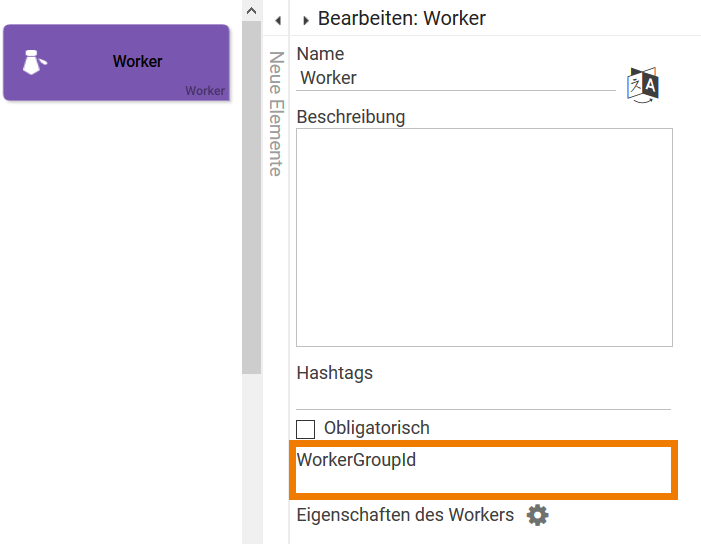The height and width of the screenshot is (544, 701).
Task: Open the "Neue Elemente" vertical side tab
Action: tap(276, 113)
